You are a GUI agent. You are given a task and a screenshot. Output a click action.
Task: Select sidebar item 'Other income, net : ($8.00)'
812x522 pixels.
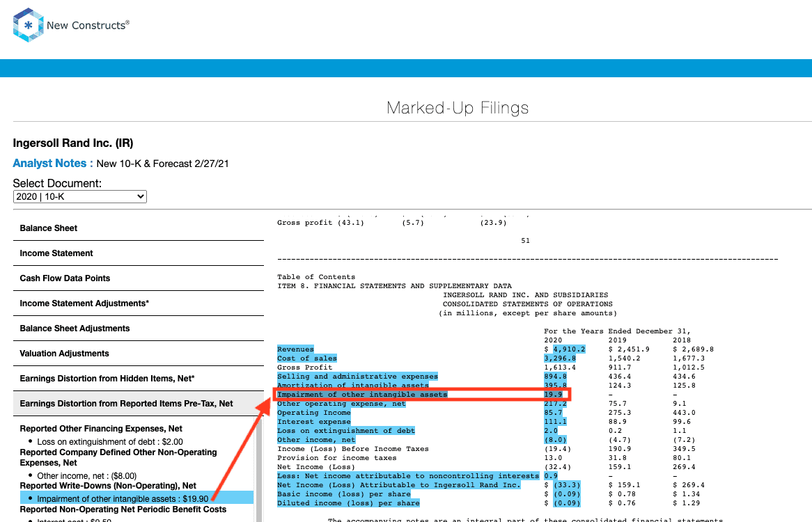pyautogui.click(x=86, y=476)
